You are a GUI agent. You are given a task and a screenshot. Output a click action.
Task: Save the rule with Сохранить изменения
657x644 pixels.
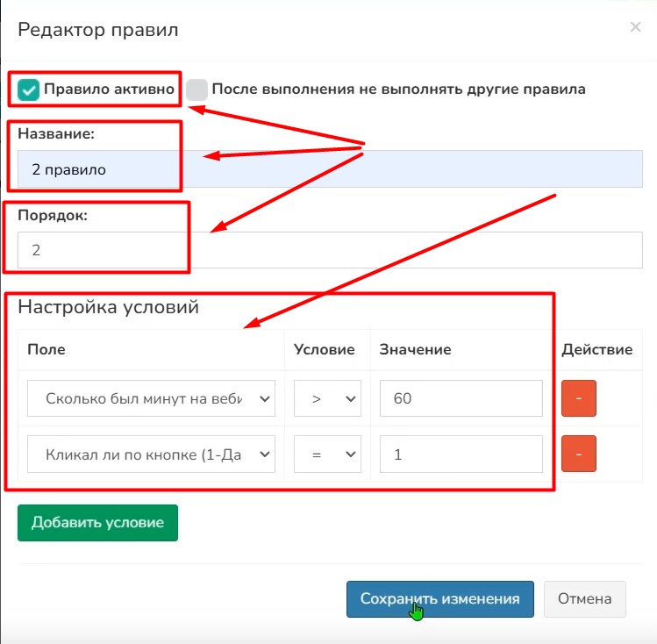439,599
